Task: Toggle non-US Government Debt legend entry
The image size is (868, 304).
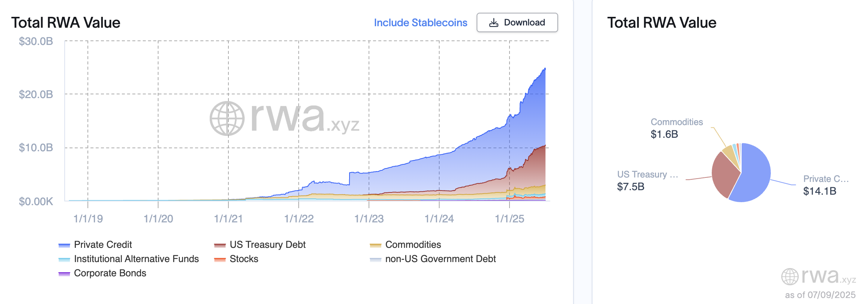Action: pos(433,259)
